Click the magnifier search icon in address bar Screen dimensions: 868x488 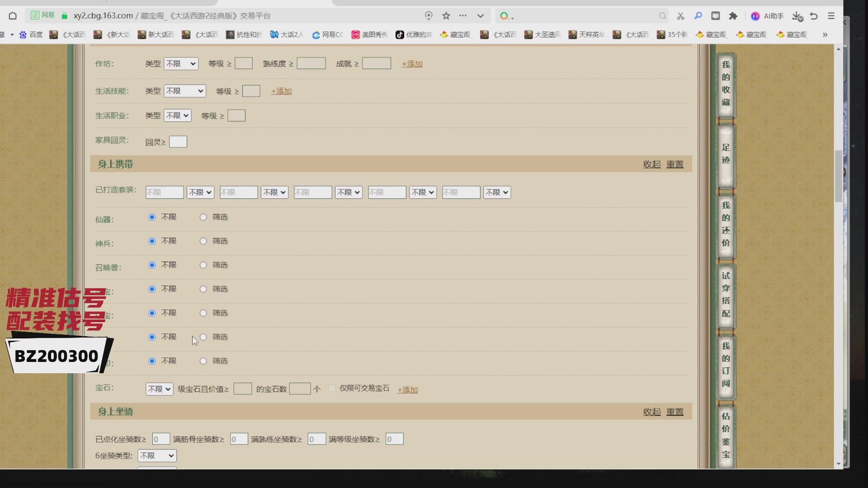[662, 15]
